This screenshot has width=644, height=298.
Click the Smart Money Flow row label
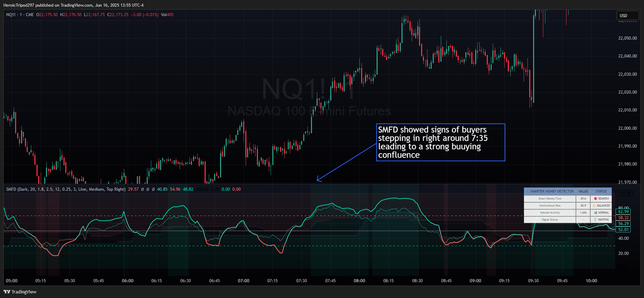pos(550,198)
